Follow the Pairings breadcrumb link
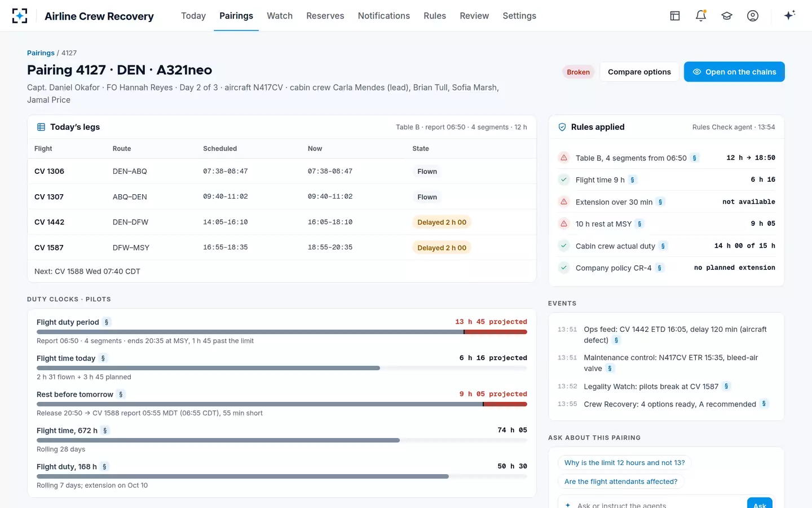812x508 pixels. click(41, 53)
